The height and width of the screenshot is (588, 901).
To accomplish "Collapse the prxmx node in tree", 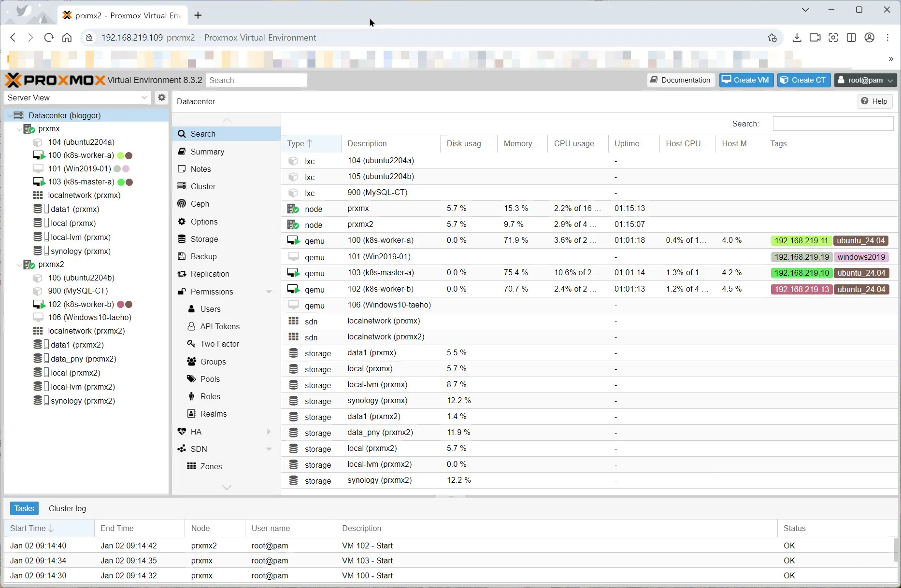I will [x=19, y=129].
